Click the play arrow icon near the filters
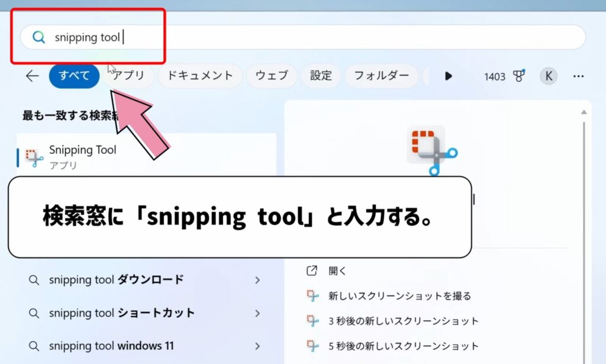The image size is (606, 364). 449,76
